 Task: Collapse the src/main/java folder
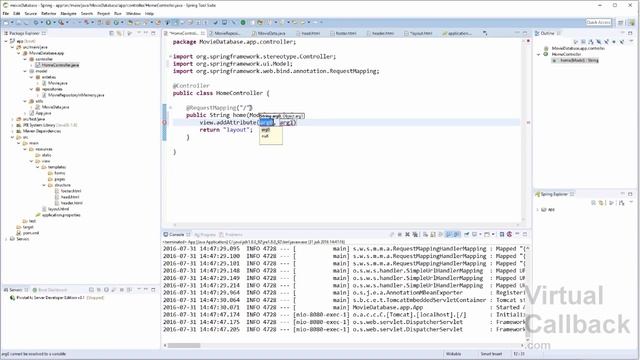tap(12, 47)
